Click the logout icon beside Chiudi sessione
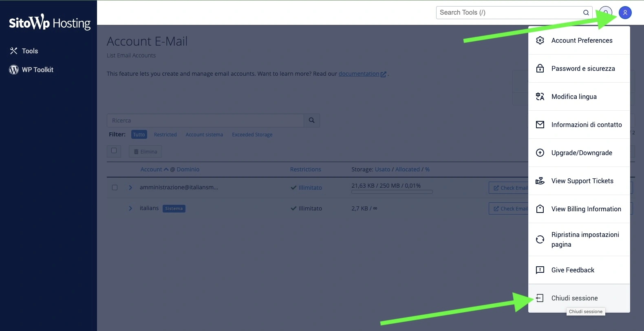Viewport: 644px width, 331px height. pyautogui.click(x=540, y=298)
